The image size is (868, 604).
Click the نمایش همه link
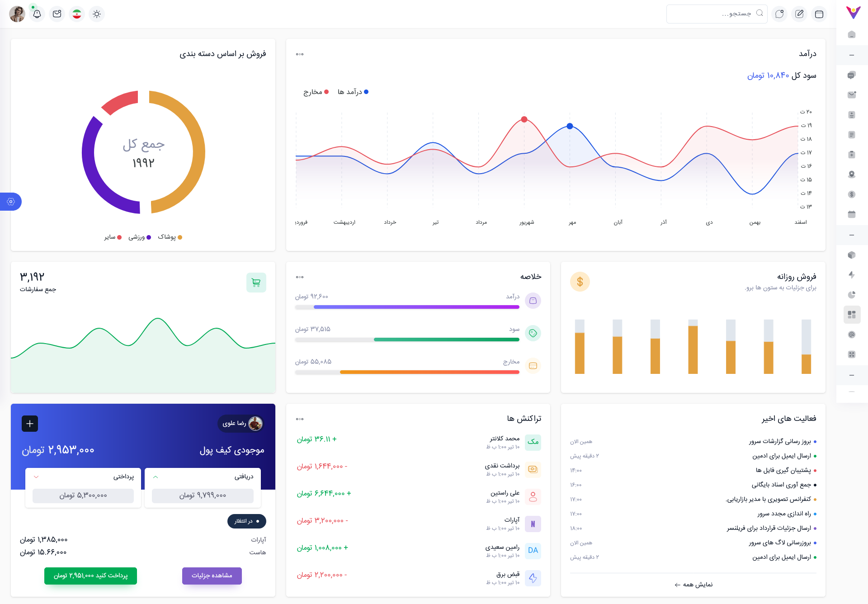[x=693, y=585]
